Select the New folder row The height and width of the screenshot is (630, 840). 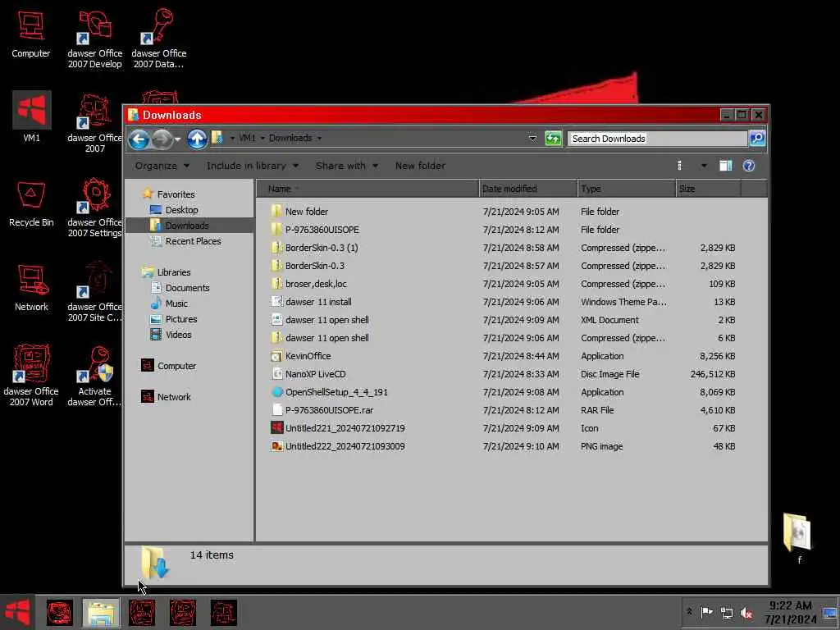click(x=504, y=212)
